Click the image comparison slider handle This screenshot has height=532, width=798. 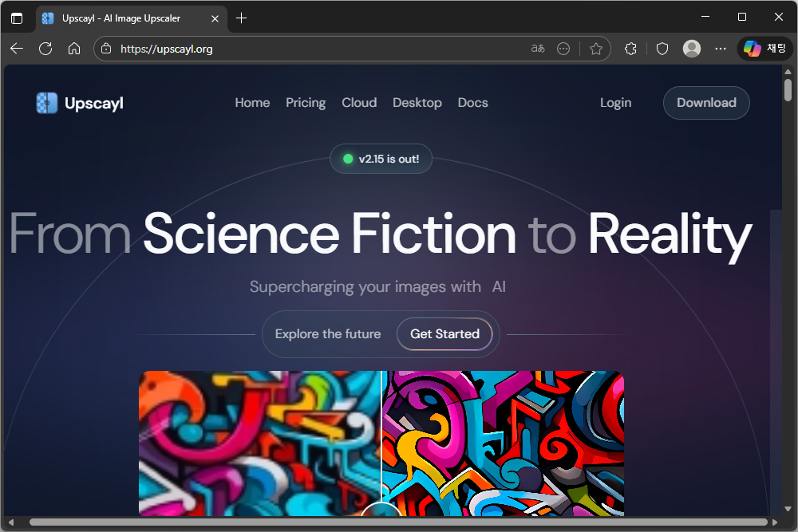click(381, 509)
